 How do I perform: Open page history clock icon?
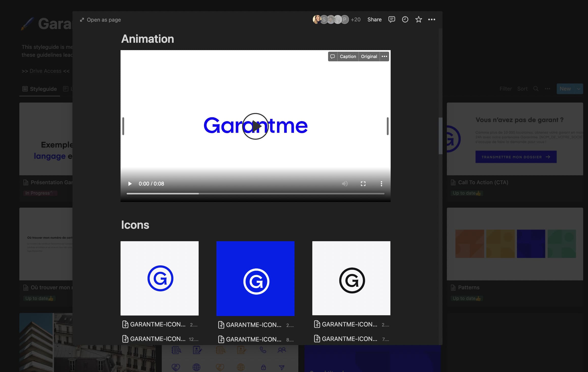point(405,19)
